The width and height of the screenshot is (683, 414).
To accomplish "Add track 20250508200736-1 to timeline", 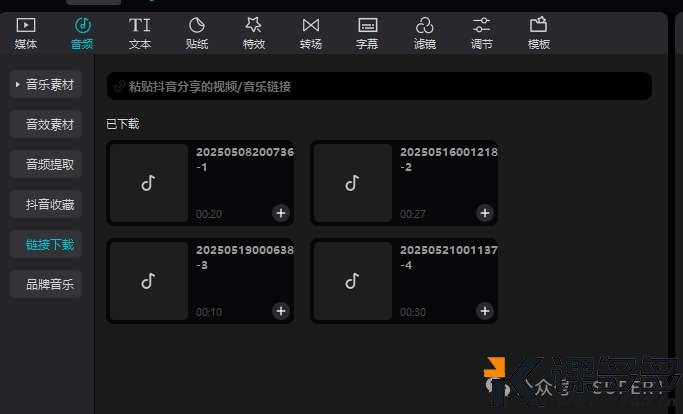I will coord(280,213).
